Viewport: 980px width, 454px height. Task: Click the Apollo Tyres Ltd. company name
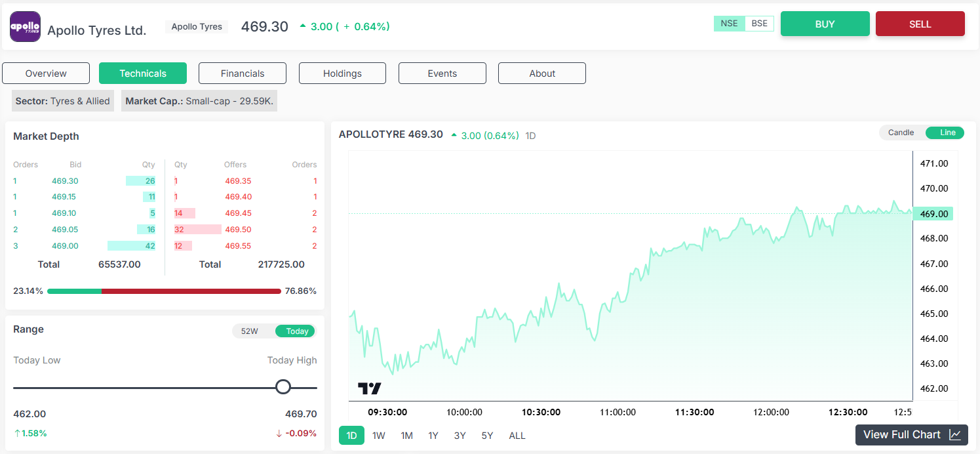97,30
